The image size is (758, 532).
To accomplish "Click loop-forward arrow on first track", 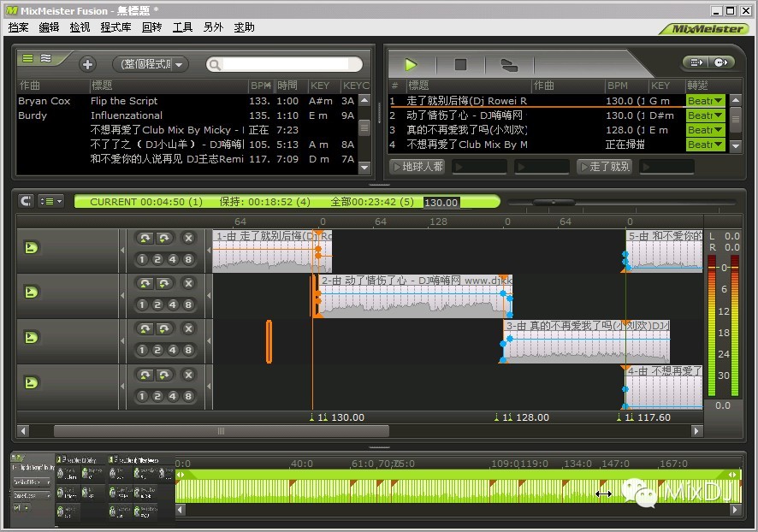I will click(x=164, y=238).
